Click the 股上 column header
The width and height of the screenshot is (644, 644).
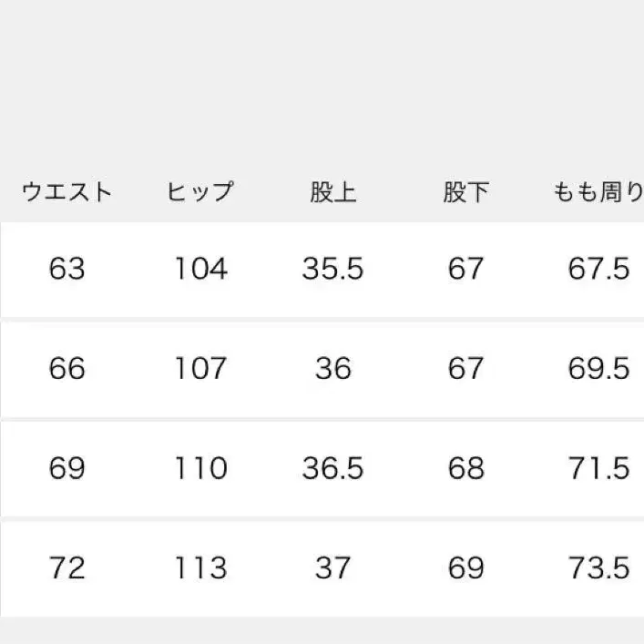pyautogui.click(x=332, y=192)
